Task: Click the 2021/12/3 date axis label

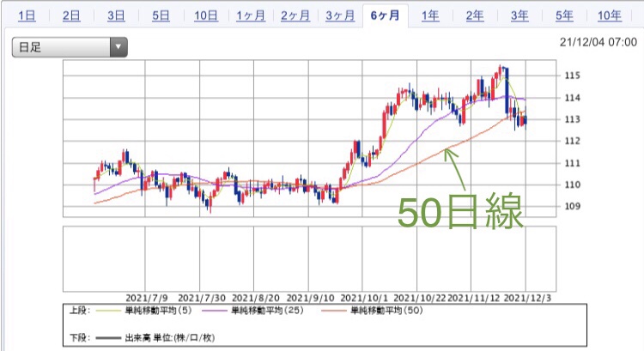Action: (527, 298)
